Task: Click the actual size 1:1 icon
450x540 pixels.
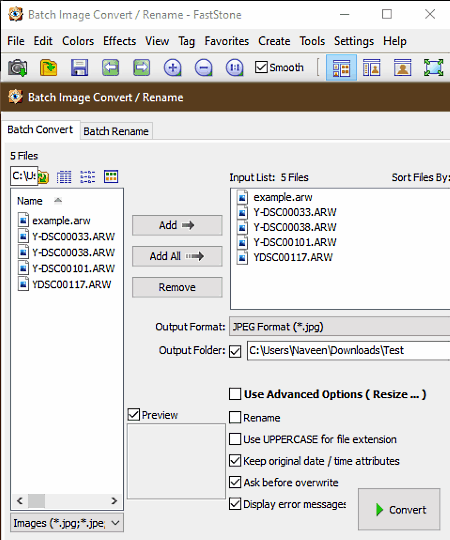Action: (234, 68)
